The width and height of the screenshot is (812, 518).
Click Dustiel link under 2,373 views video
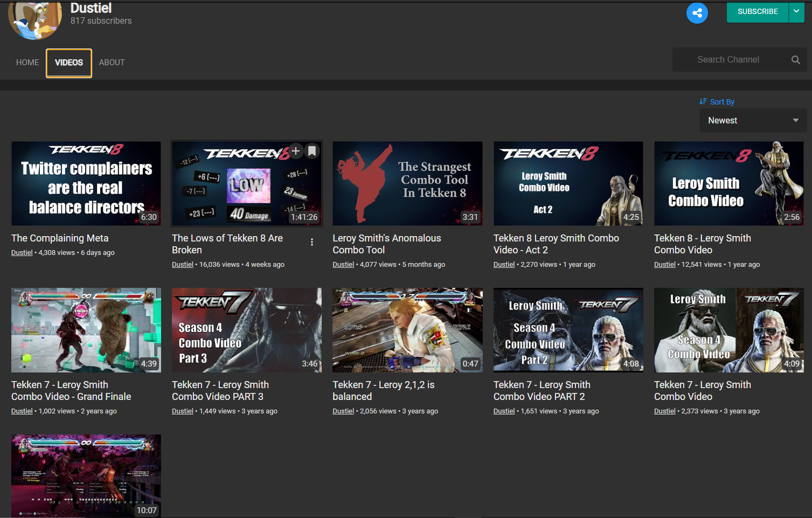tap(665, 411)
